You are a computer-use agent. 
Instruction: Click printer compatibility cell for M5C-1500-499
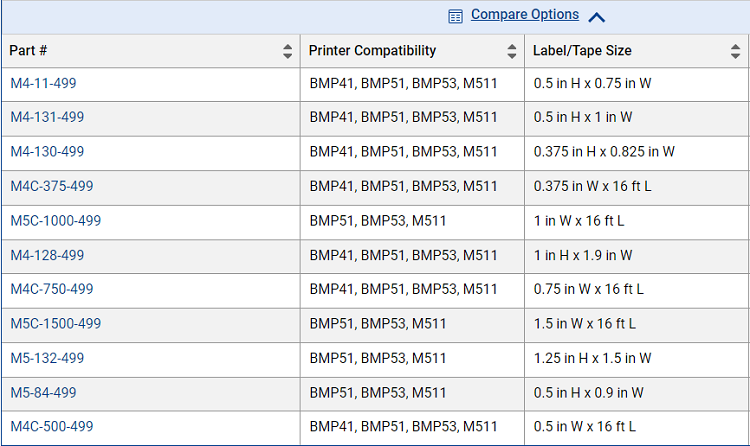coord(412,325)
